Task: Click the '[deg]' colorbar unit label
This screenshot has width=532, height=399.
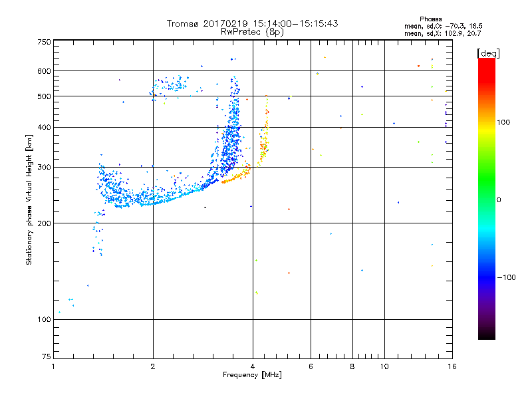Action: coord(488,53)
